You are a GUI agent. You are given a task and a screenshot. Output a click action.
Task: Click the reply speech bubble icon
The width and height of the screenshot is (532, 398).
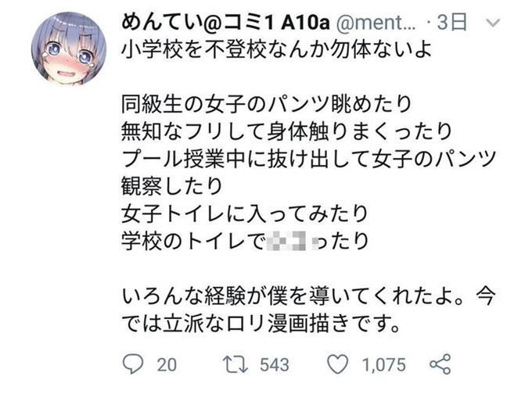click(133, 364)
